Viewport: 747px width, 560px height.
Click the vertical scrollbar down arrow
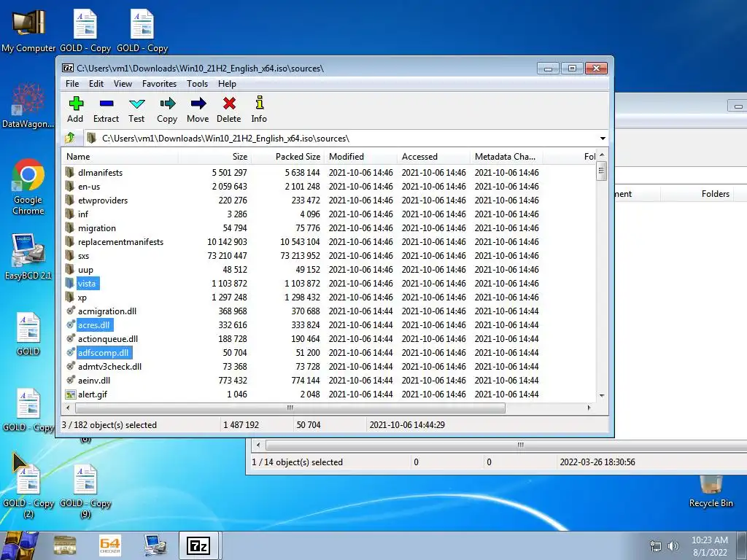[602, 395]
